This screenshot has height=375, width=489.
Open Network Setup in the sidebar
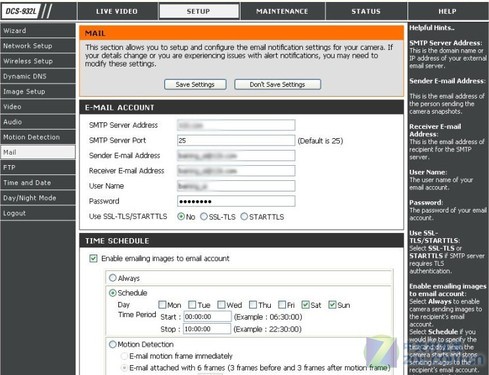click(x=38, y=46)
